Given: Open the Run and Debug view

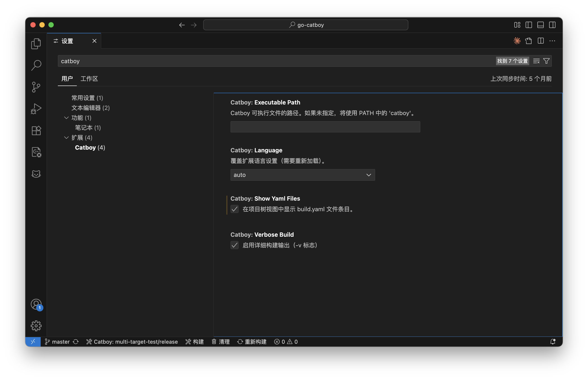Looking at the screenshot, I should pos(36,109).
